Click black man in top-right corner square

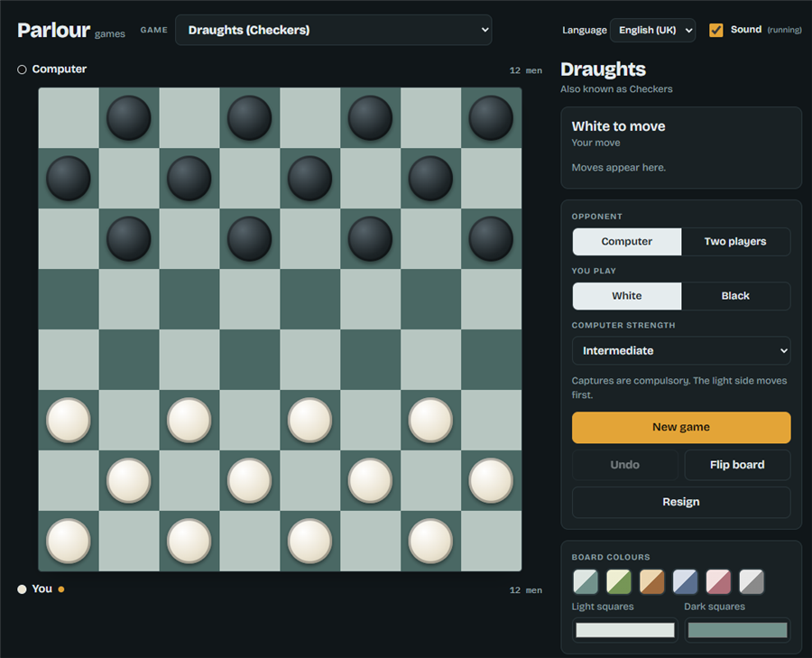[491, 117]
